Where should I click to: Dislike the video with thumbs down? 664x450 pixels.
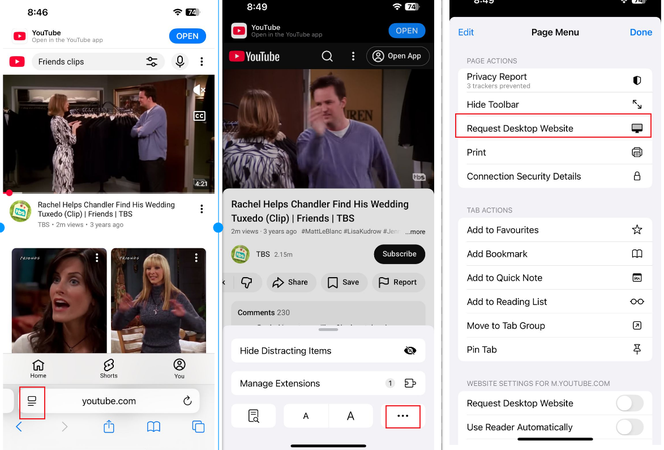(x=246, y=282)
